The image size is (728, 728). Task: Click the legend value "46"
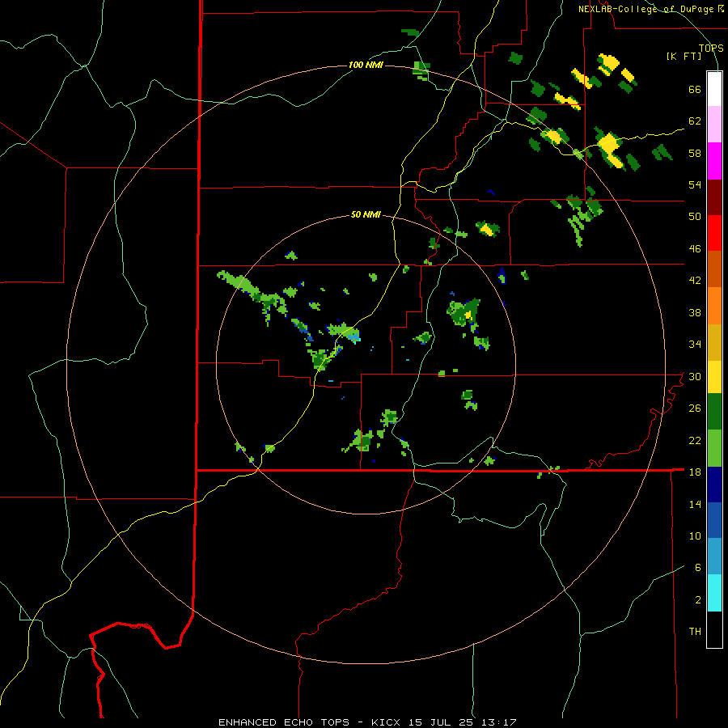(695, 249)
